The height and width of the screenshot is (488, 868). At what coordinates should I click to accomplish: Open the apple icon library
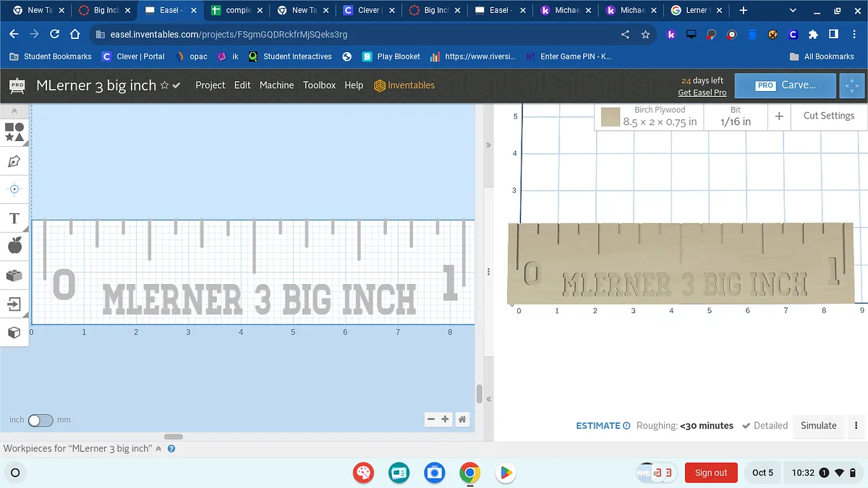pos(14,247)
